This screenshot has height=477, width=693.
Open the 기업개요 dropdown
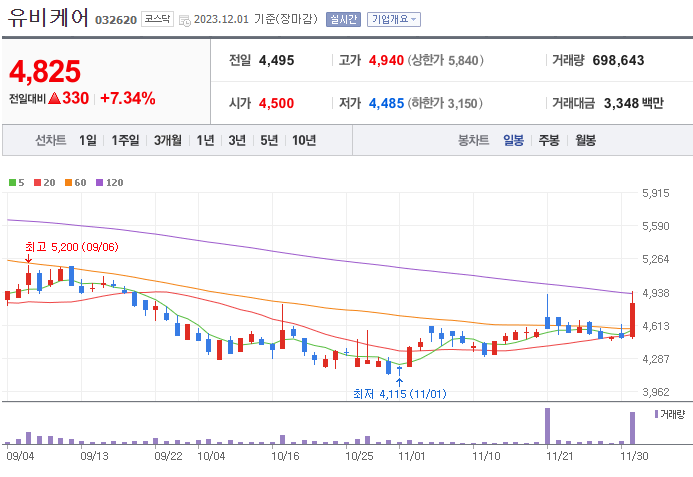pos(394,19)
